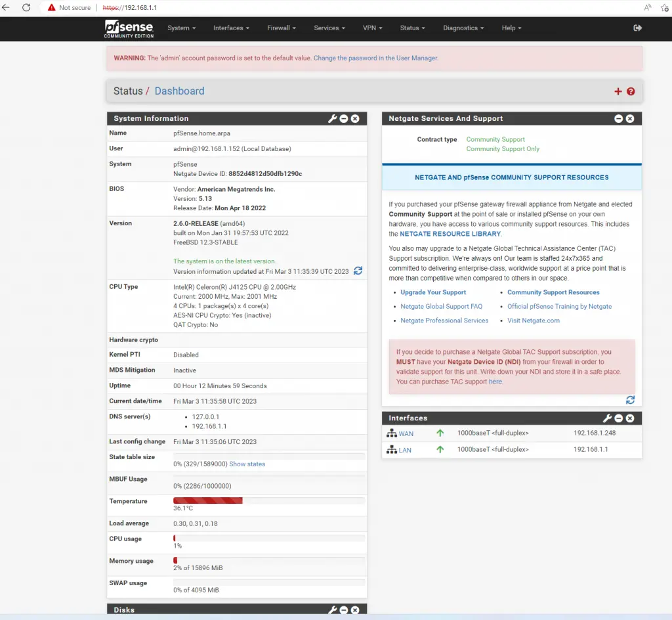672x620 pixels.
Task: Visit Netgate Professional Services link
Action: (444, 321)
